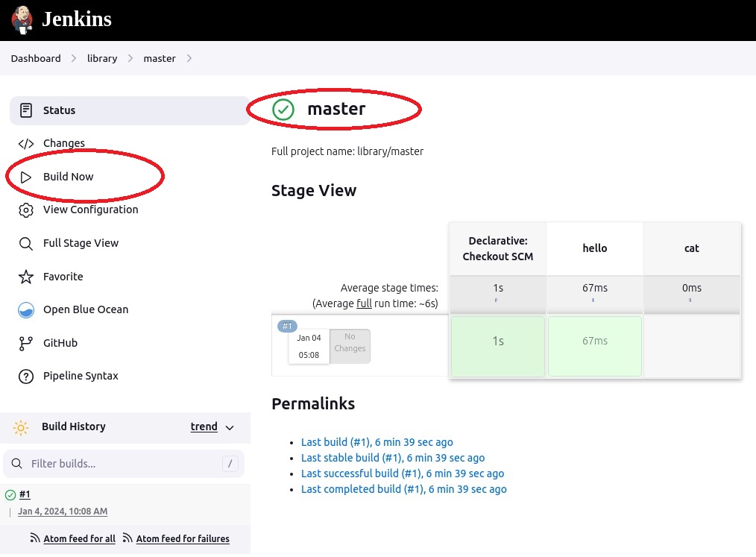Image resolution: width=756 pixels, height=557 pixels.
Task: Click the 1s Checkout SCM stage cell
Action: [x=497, y=346]
